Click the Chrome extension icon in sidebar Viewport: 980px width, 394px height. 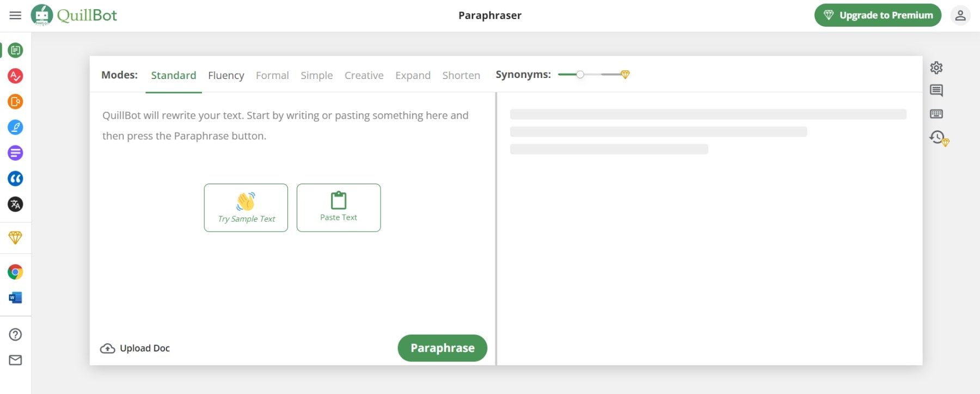point(15,272)
